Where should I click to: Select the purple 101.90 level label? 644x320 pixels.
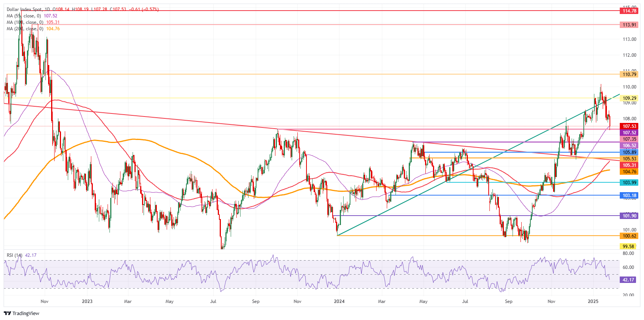pos(629,216)
